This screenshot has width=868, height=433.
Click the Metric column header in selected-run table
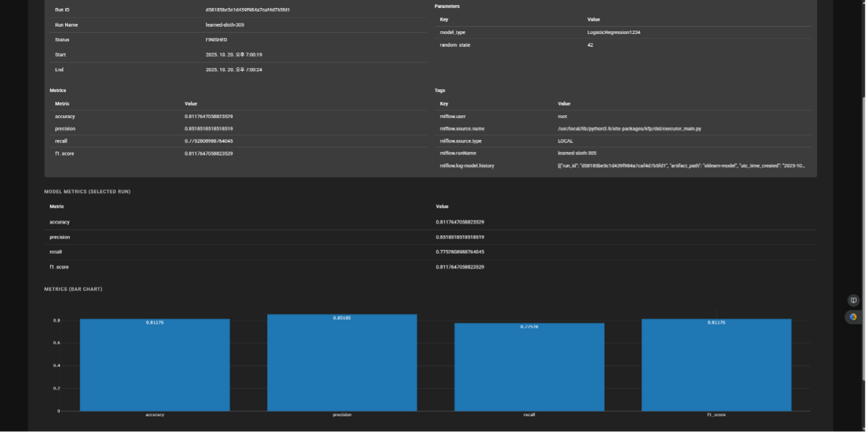pos(57,207)
